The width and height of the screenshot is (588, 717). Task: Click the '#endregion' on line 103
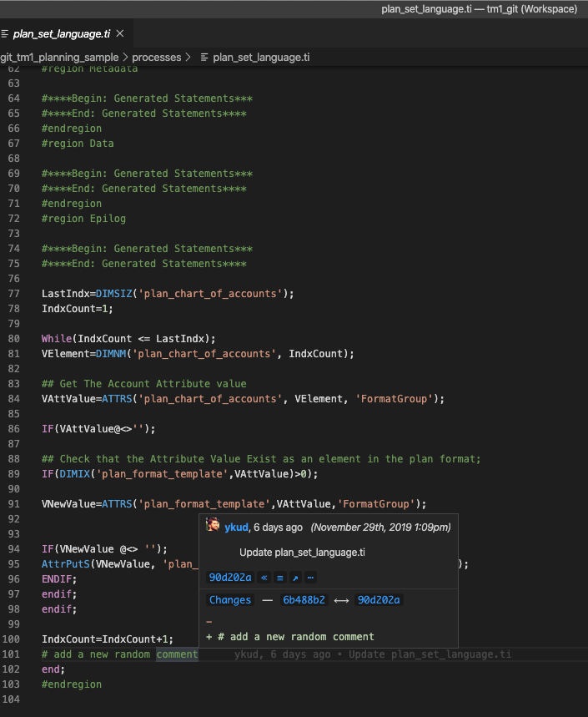[x=72, y=684]
